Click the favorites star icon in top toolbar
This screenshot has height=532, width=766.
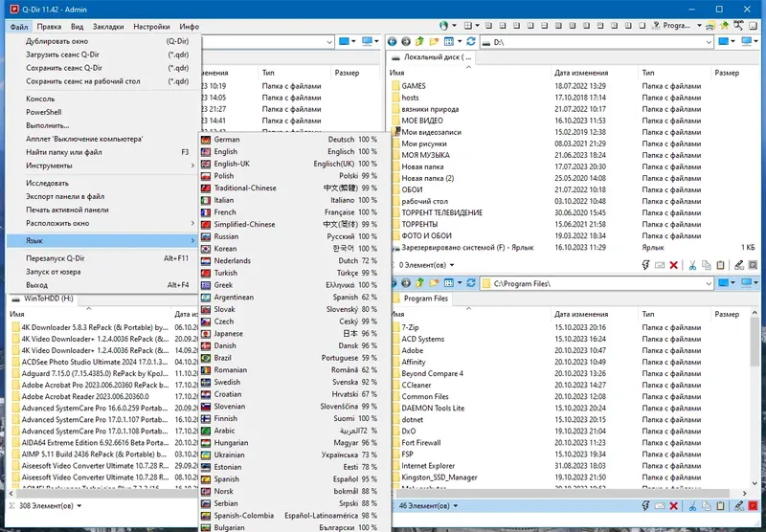tap(724, 26)
